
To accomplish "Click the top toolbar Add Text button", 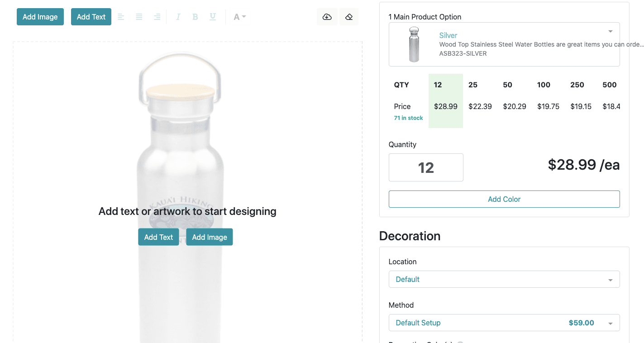I will pos(91,17).
